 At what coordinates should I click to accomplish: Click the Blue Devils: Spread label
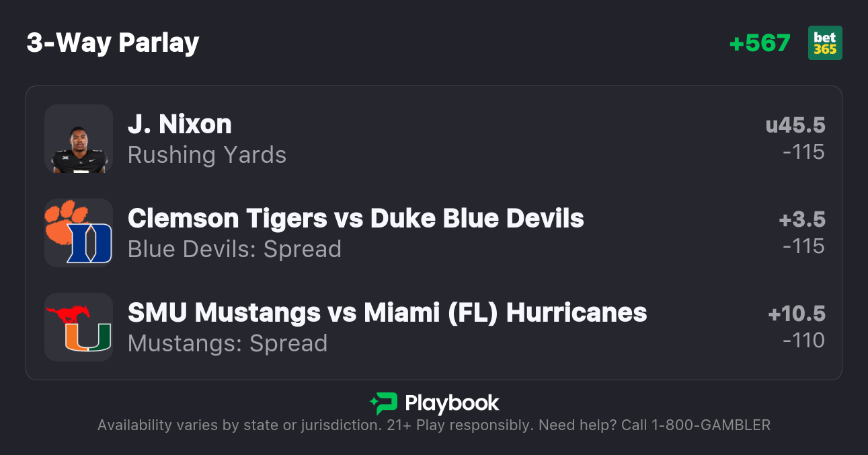(235, 249)
